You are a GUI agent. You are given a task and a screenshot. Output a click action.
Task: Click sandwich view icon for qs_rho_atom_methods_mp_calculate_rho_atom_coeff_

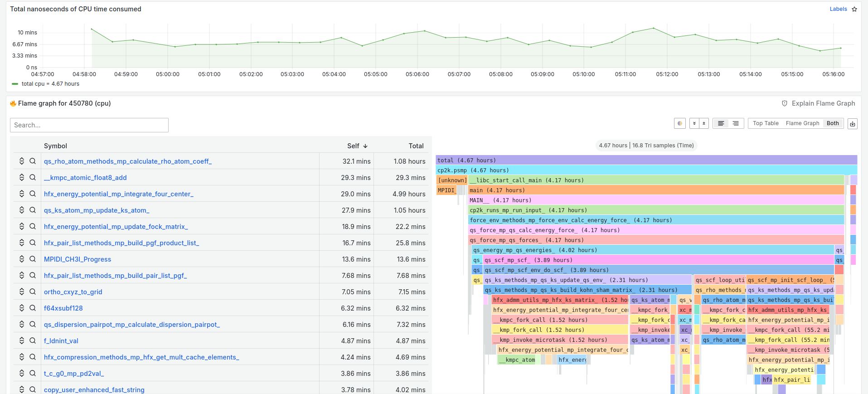pos(21,161)
